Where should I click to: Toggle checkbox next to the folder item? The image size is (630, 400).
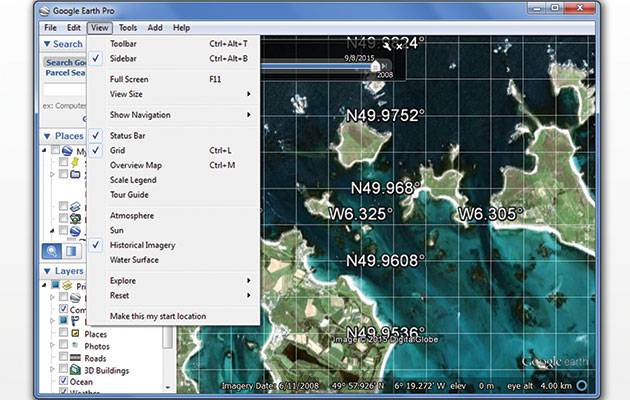pos(63,174)
